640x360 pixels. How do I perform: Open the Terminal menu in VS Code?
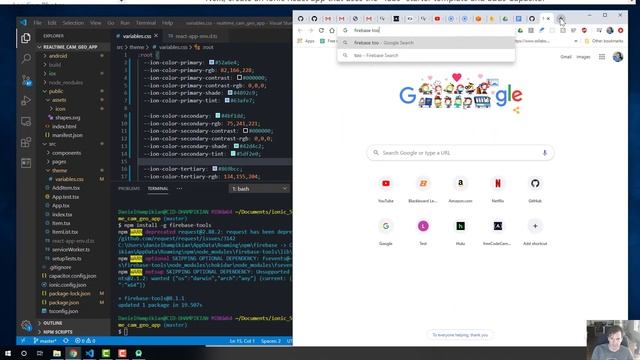pos(146,23)
